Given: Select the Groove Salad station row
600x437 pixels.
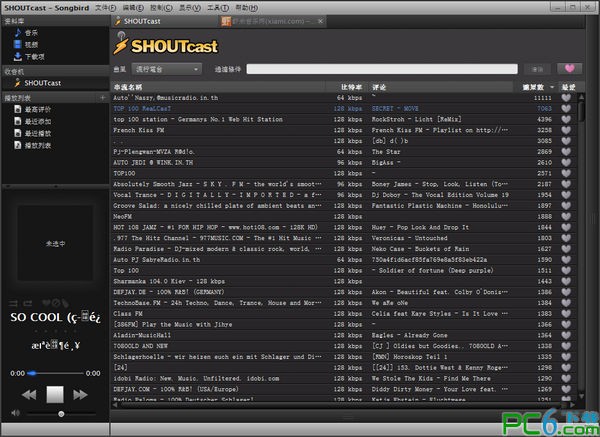Looking at the screenshot, I should pos(344,206).
